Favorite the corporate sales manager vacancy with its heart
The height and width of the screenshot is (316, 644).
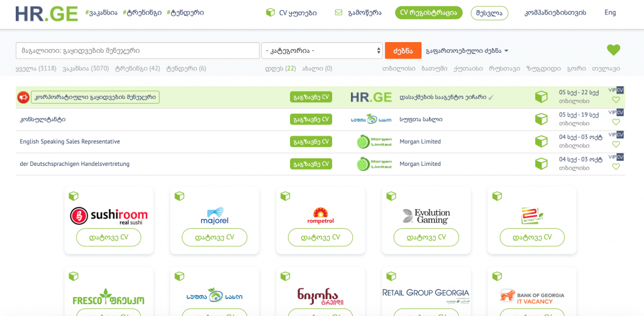tap(616, 100)
